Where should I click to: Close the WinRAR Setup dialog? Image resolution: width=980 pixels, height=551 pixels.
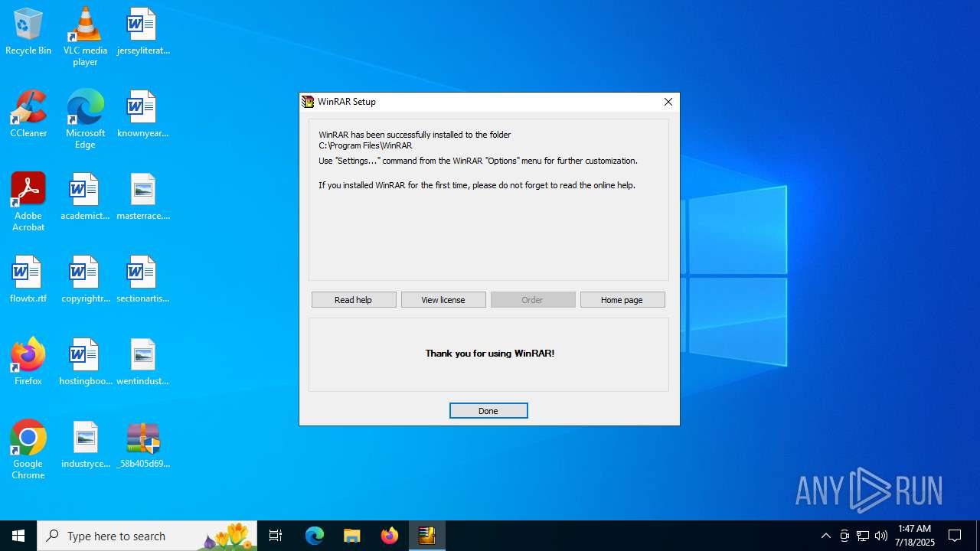coord(668,102)
